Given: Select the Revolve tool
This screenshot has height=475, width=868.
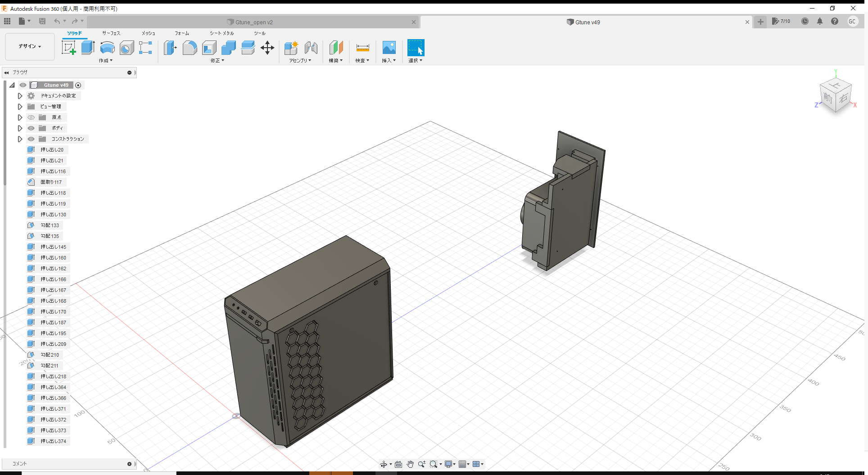Looking at the screenshot, I should click(107, 47).
